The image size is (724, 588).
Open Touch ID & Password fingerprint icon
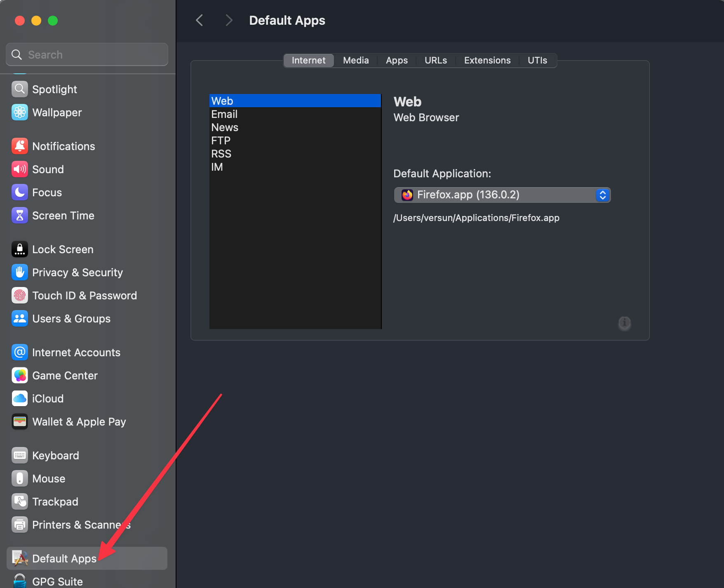click(x=20, y=295)
